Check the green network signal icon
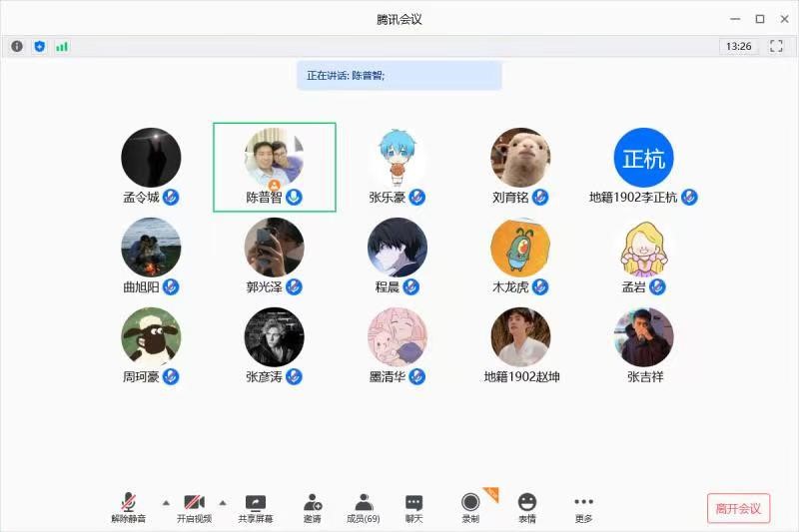This screenshot has height=532, width=799. (62, 46)
